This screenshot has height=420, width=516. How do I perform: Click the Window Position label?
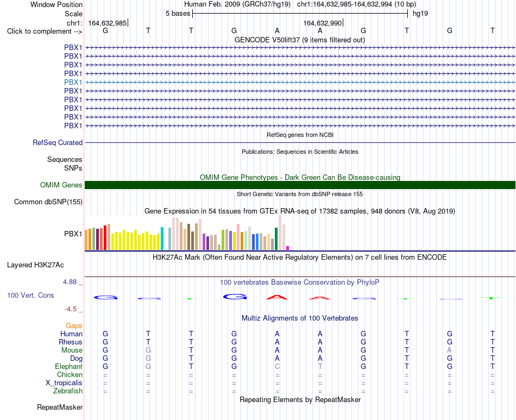point(56,4)
